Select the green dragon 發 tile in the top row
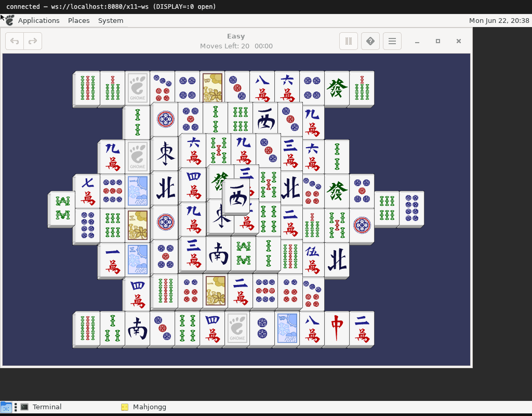 [337, 88]
